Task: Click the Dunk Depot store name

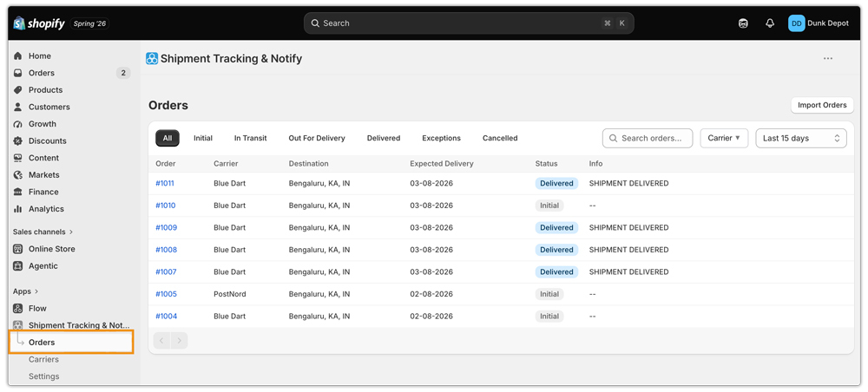Action: coord(828,23)
